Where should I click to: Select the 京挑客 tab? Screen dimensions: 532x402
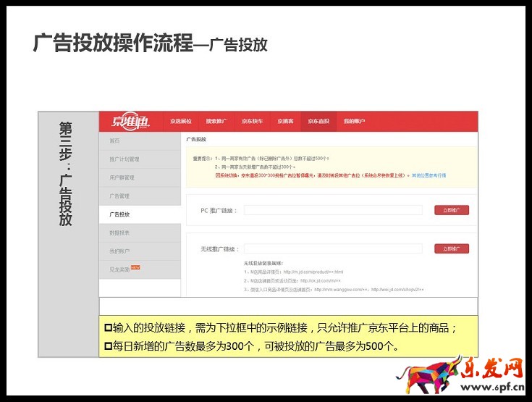tap(285, 122)
